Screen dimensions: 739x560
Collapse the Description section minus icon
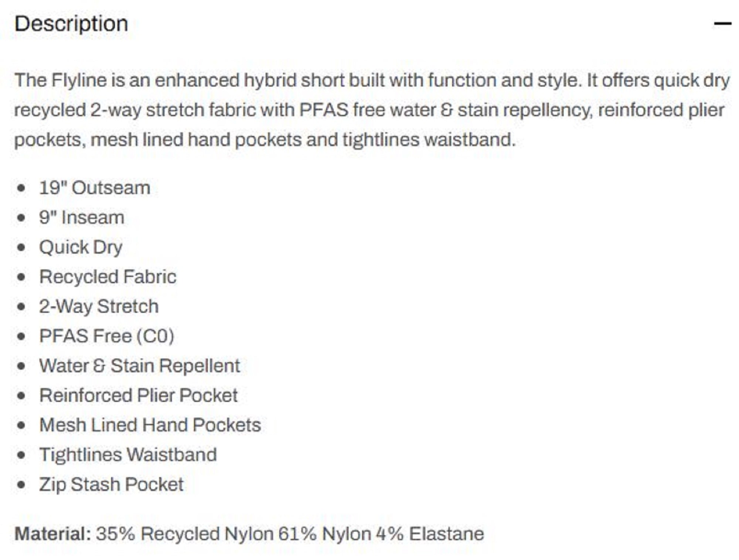coord(722,24)
